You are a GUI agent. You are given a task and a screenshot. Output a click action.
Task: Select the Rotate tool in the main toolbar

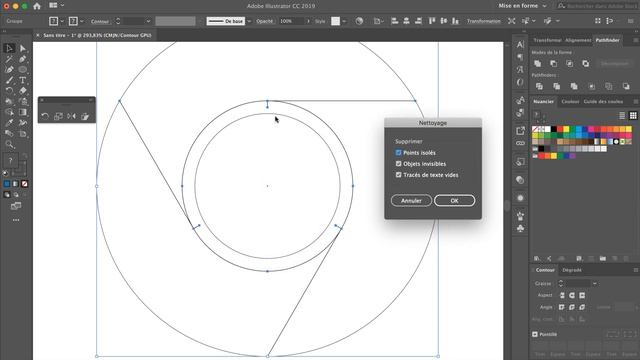pos(9,91)
